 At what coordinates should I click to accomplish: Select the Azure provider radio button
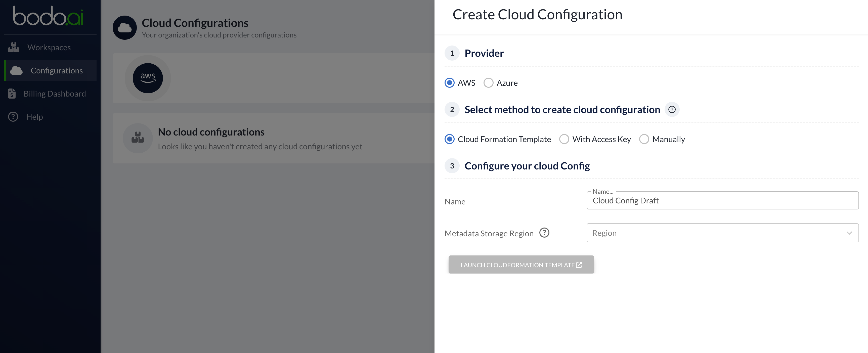coord(488,83)
